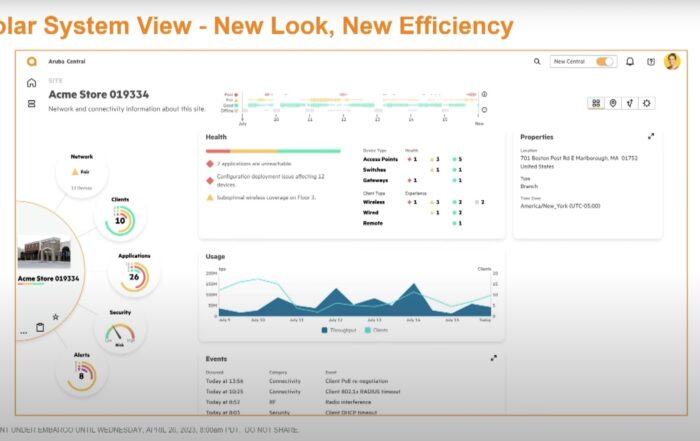Open the Home icon in left sidebar

[32, 83]
